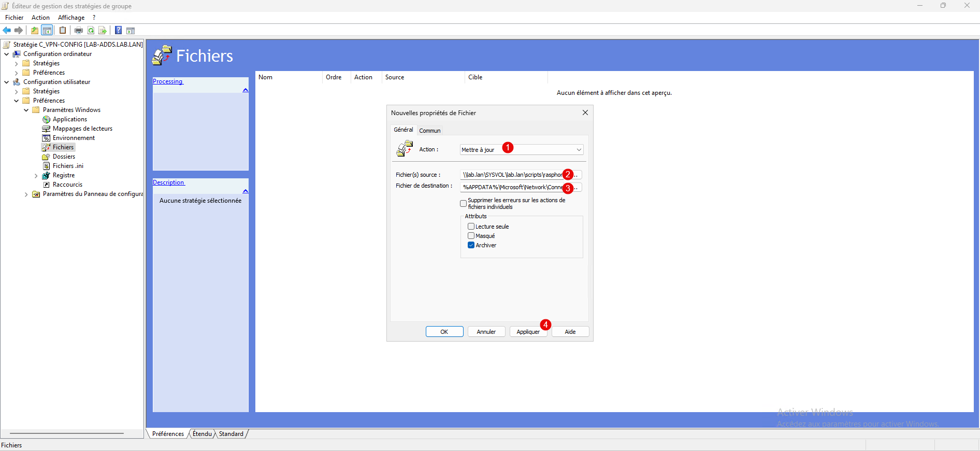Toggle the console tree show/hide icon
This screenshot has height=451, width=980.
(47, 31)
